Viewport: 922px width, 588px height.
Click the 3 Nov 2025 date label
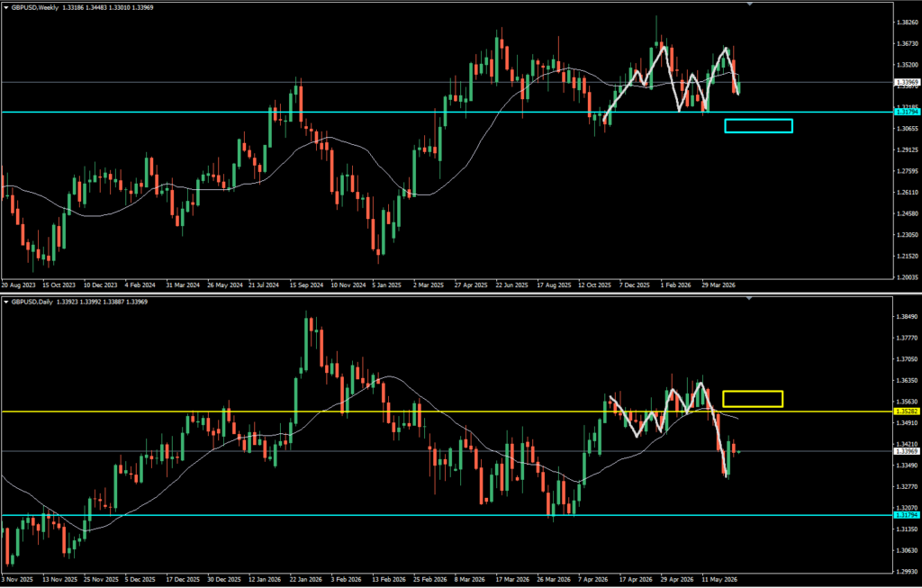tap(16, 579)
